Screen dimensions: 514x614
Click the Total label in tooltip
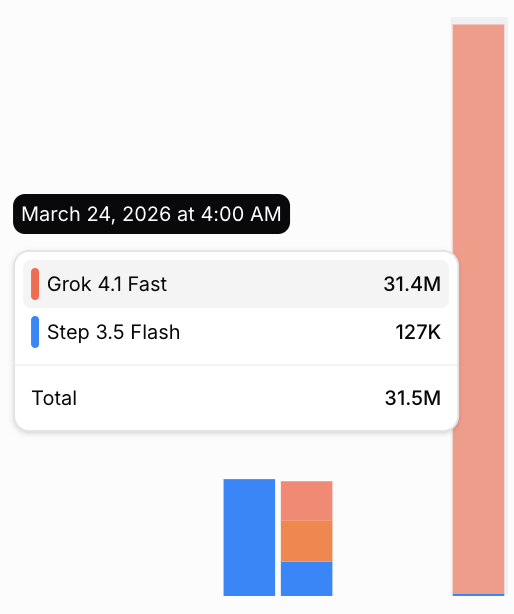[x=54, y=398]
